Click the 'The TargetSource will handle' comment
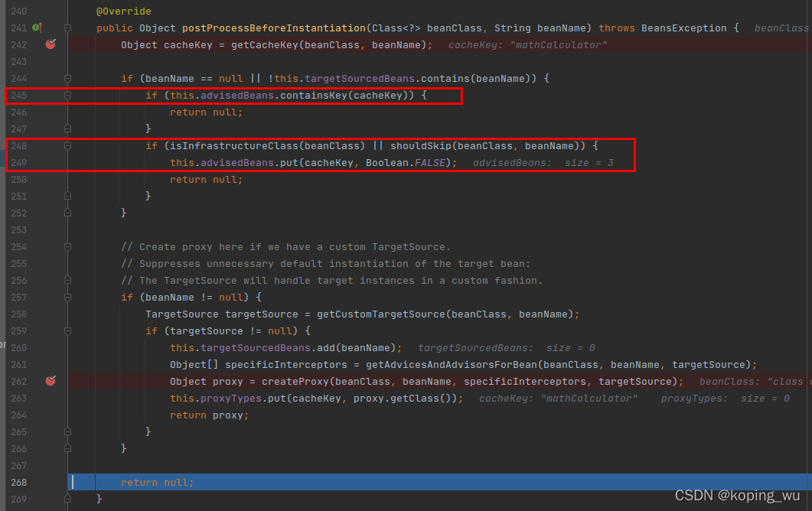Image resolution: width=812 pixels, height=511 pixels. (332, 280)
